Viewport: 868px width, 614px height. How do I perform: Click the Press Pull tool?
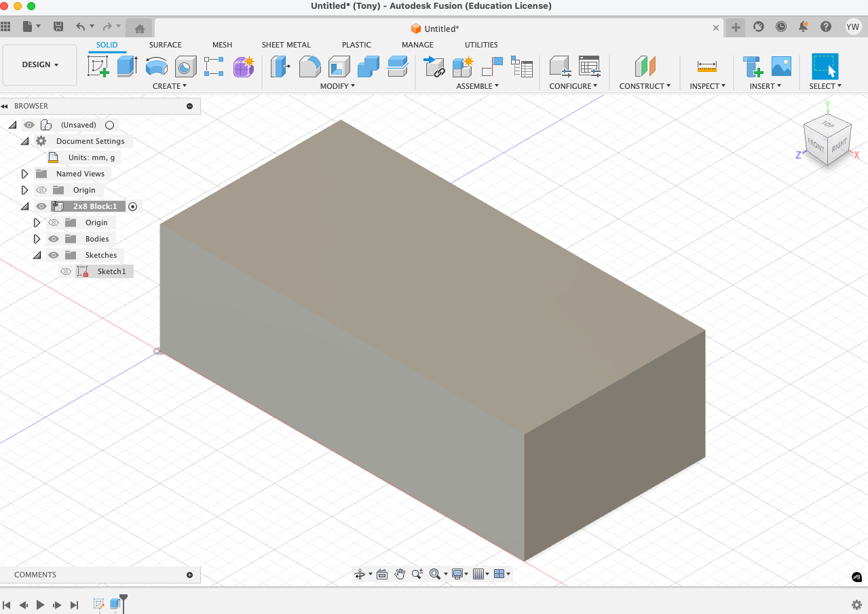[x=280, y=66]
